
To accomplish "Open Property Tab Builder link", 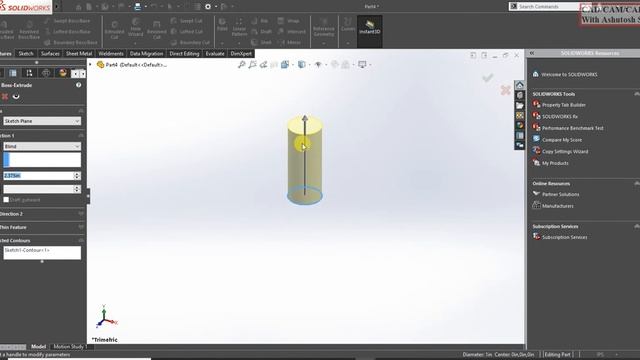I will click(564, 105).
